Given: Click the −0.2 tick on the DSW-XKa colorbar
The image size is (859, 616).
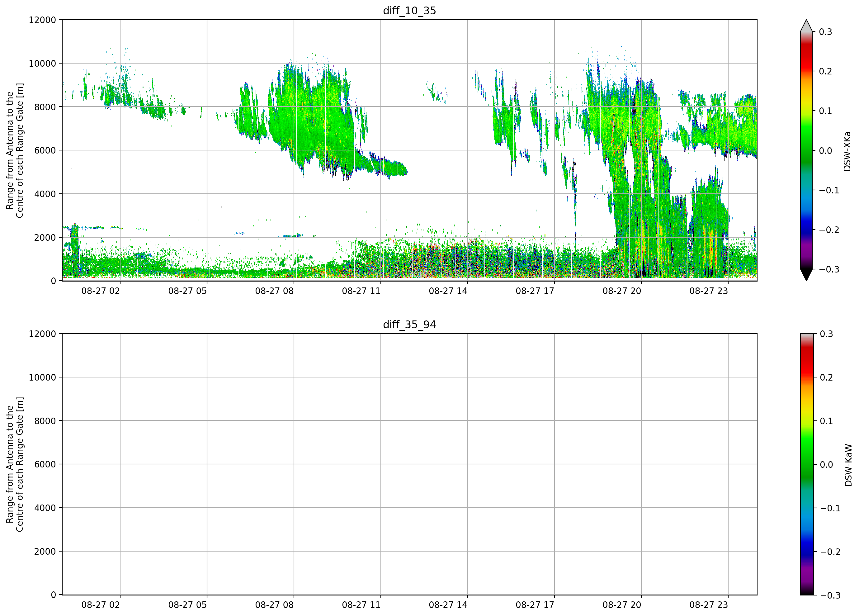Looking at the screenshot, I should (829, 230).
